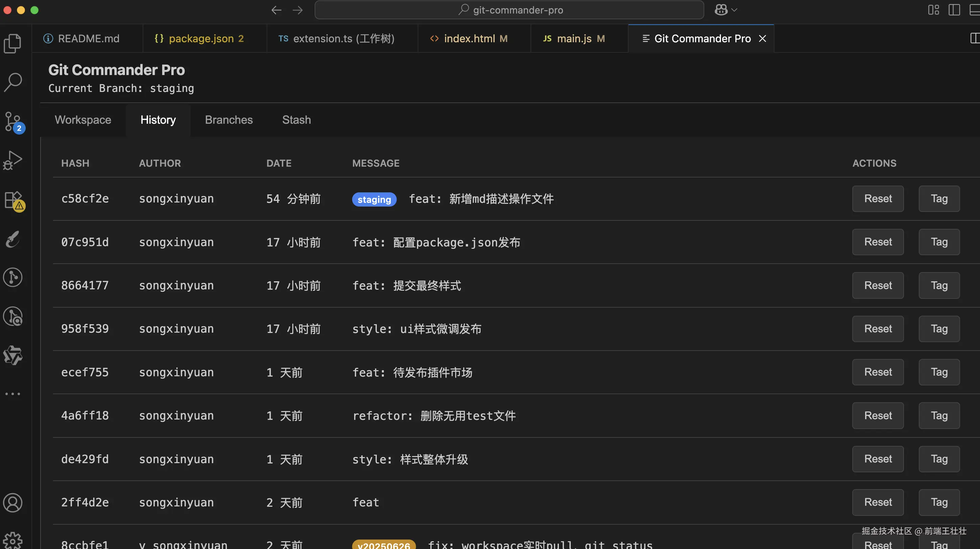The width and height of the screenshot is (980, 549).
Task: Open the customize layout icon
Action: point(933,10)
